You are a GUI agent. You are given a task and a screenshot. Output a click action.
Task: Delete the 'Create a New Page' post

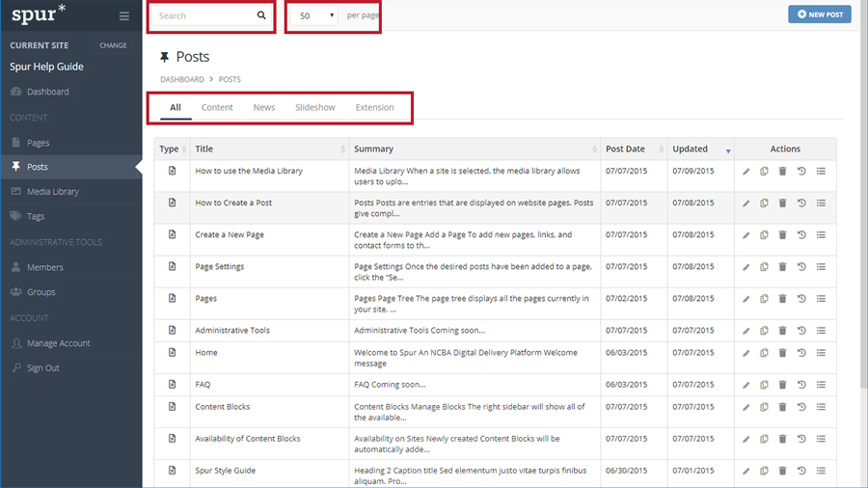coord(782,235)
